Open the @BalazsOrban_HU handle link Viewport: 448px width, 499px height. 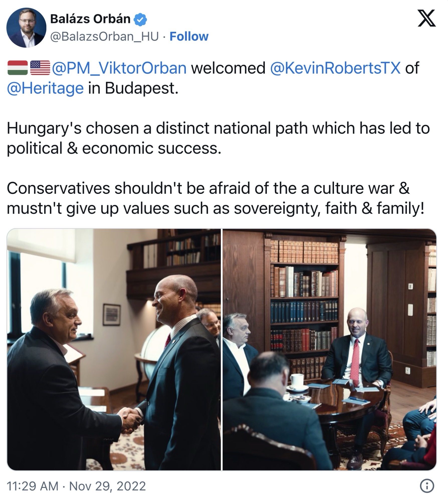[105, 37]
